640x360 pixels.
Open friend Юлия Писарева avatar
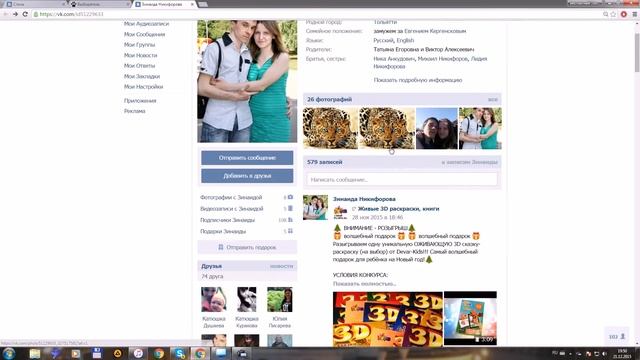(280, 299)
